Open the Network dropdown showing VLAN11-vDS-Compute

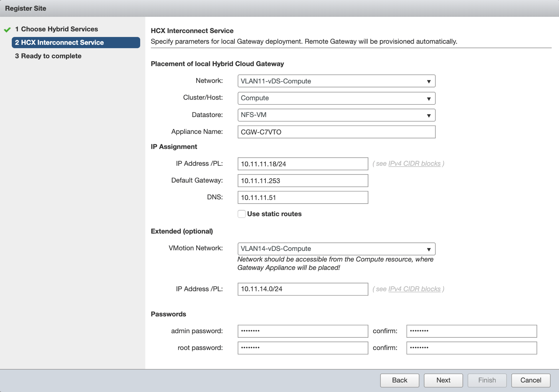click(x=336, y=81)
